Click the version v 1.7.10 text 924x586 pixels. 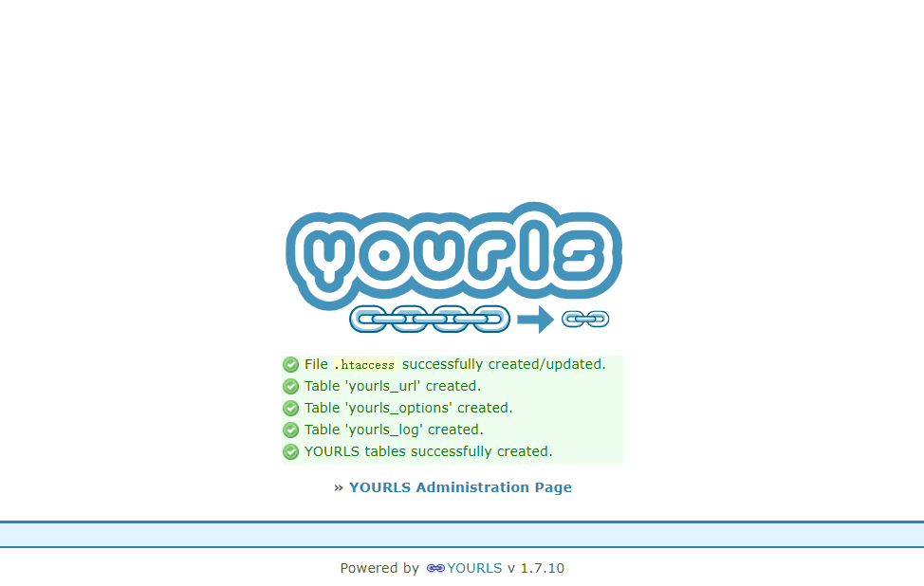536,568
